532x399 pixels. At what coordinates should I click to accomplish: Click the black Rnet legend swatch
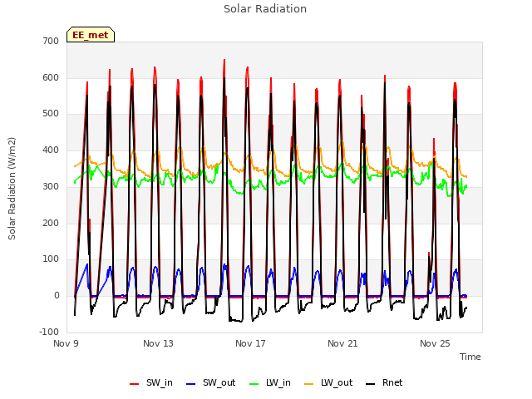coord(371,384)
